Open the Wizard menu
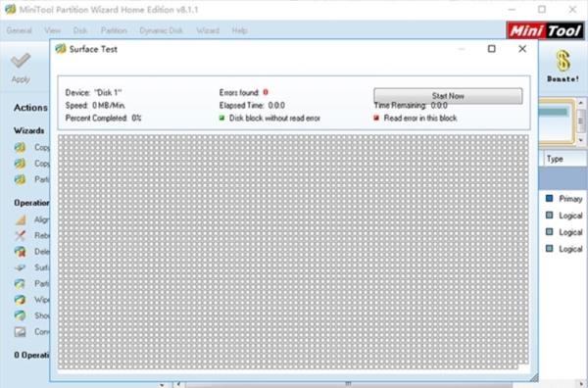The width and height of the screenshot is (588, 388). pyautogui.click(x=208, y=30)
